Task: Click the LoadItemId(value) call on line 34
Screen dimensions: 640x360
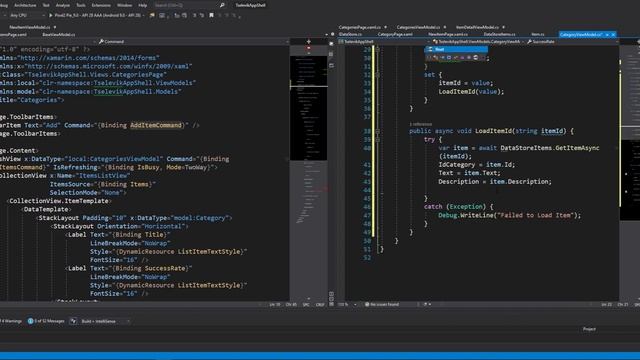Action: [471, 91]
